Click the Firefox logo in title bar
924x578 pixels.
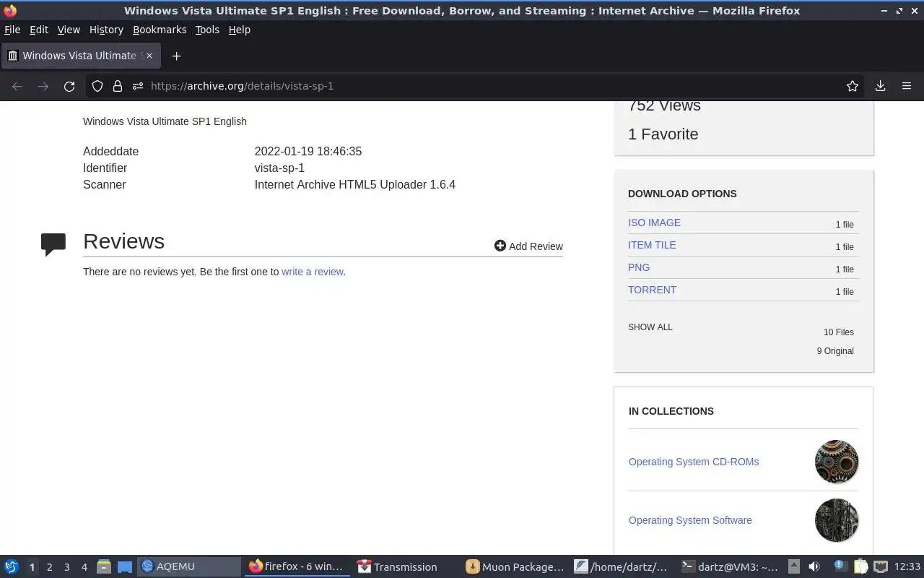[10, 10]
